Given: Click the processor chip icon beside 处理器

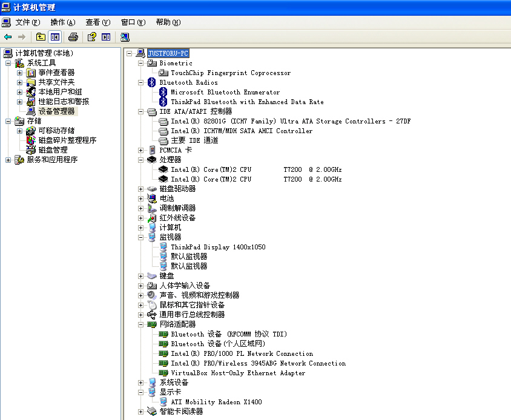Looking at the screenshot, I should click(152, 160).
